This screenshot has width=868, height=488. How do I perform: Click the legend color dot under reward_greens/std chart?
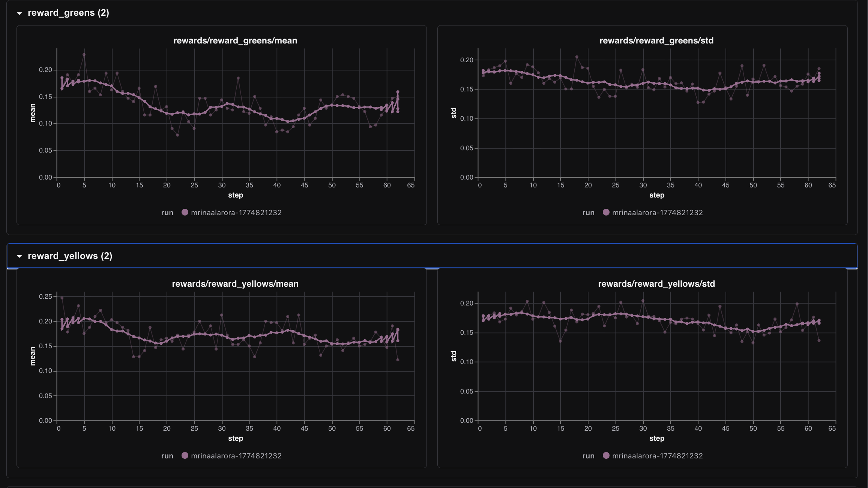click(x=606, y=212)
